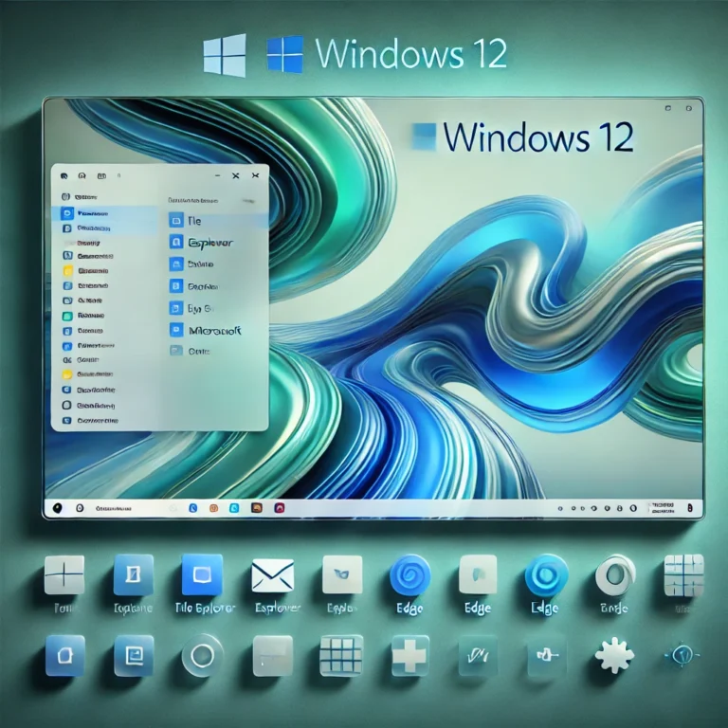The image size is (728, 728).
Task: Select the gray leaf tile beside the envelope
Action: pyautogui.click(x=342, y=574)
